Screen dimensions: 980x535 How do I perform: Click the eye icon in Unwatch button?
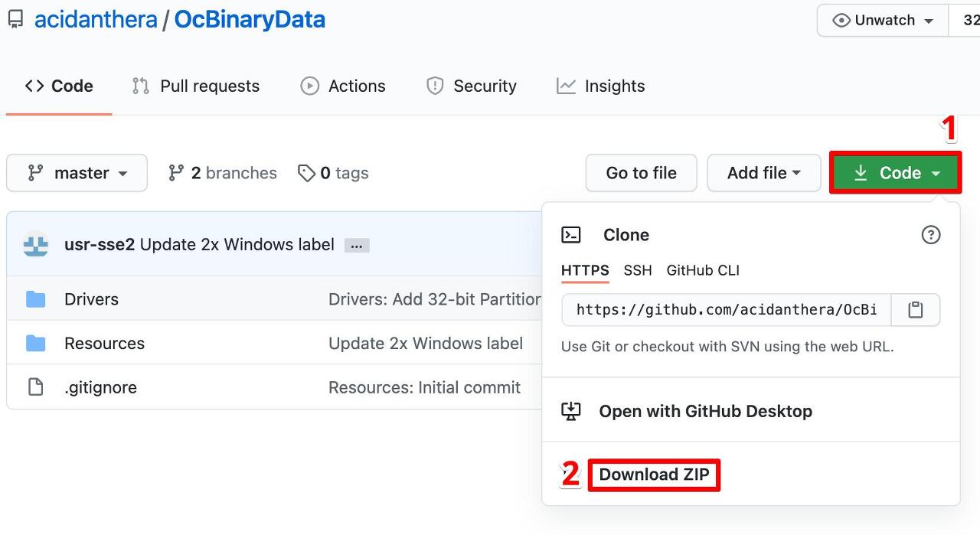tap(841, 21)
